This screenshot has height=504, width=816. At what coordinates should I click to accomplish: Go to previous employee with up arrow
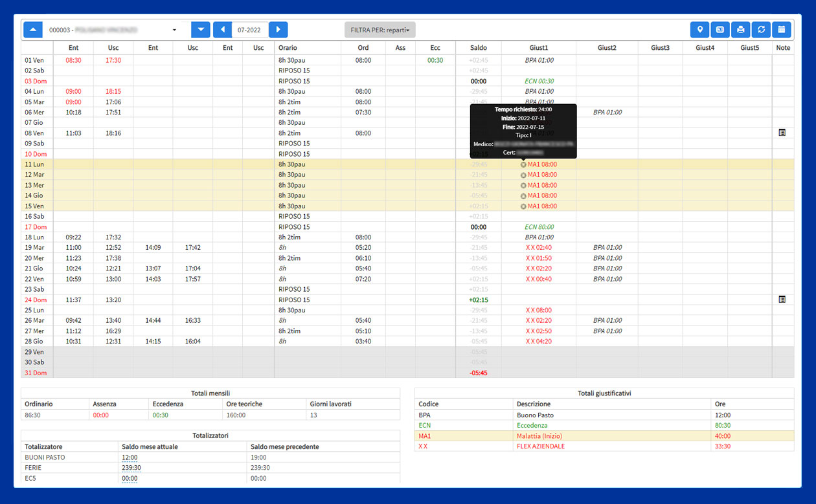click(33, 30)
